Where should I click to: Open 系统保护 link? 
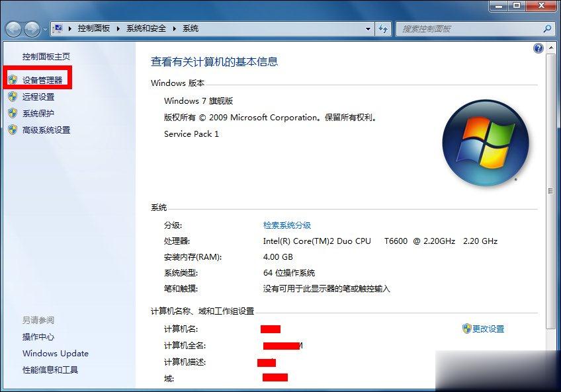pyautogui.click(x=38, y=114)
